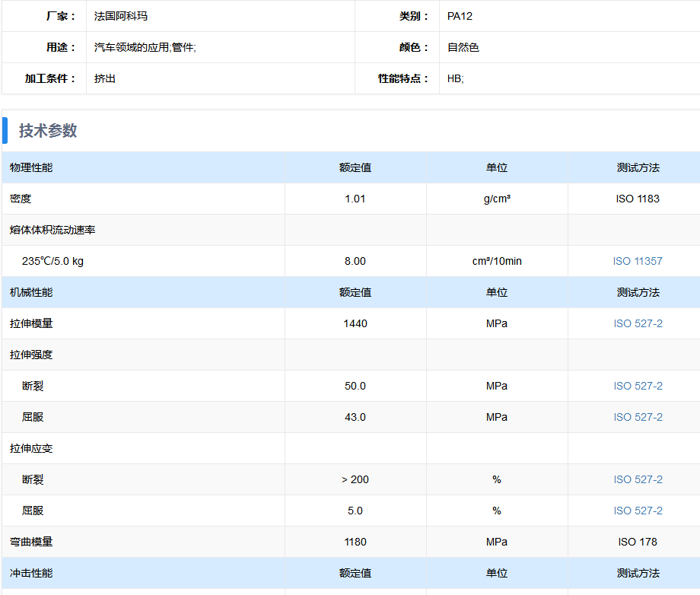Click the 235℃/5.0 kg condition label

tap(52, 261)
